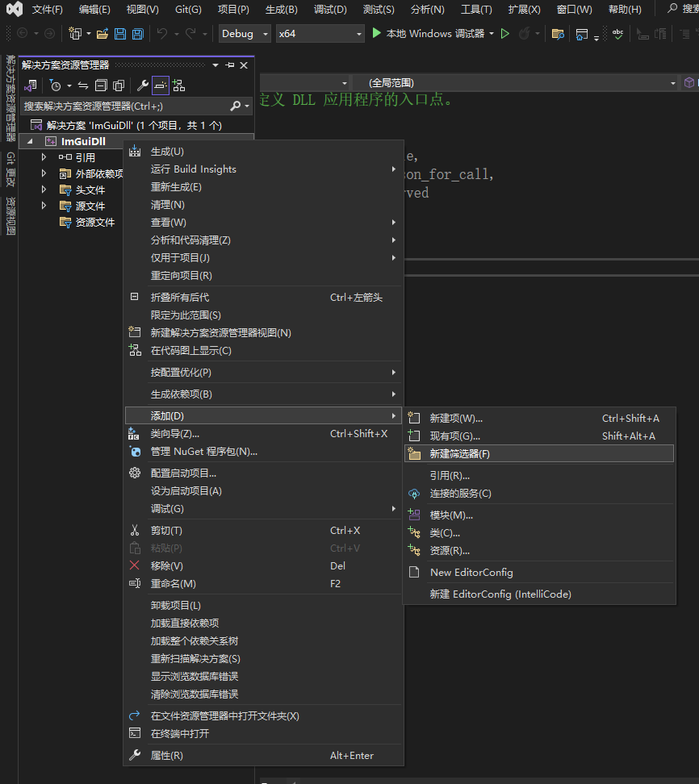Select 属性(R) at context menu bottom
The image size is (699, 784).
263,756
